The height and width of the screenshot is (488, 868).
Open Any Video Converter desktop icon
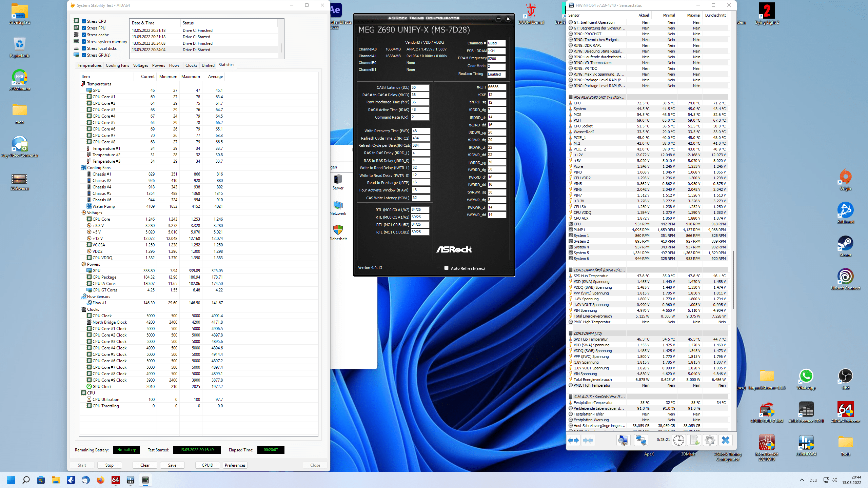click(x=20, y=146)
